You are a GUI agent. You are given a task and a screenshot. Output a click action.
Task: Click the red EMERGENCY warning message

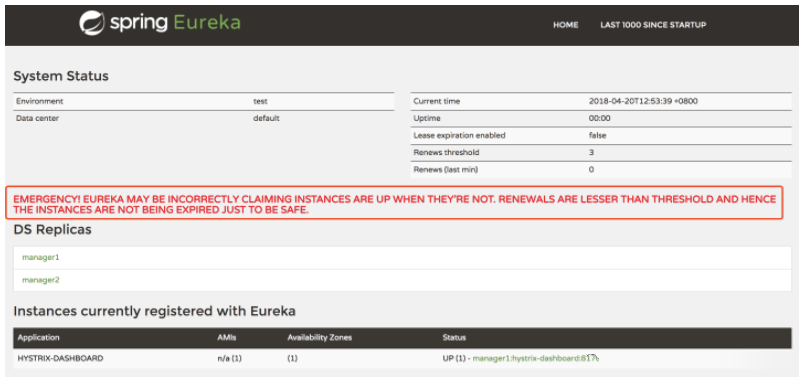tap(394, 204)
